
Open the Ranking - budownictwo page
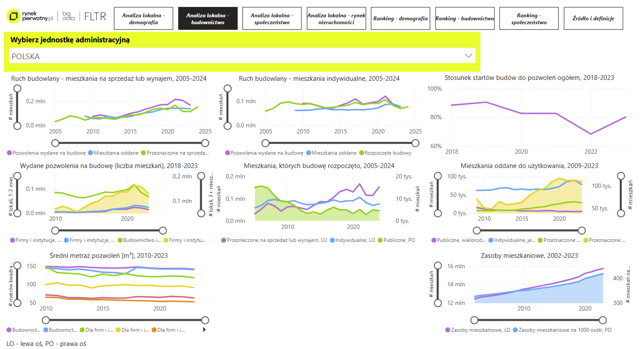[x=465, y=19]
